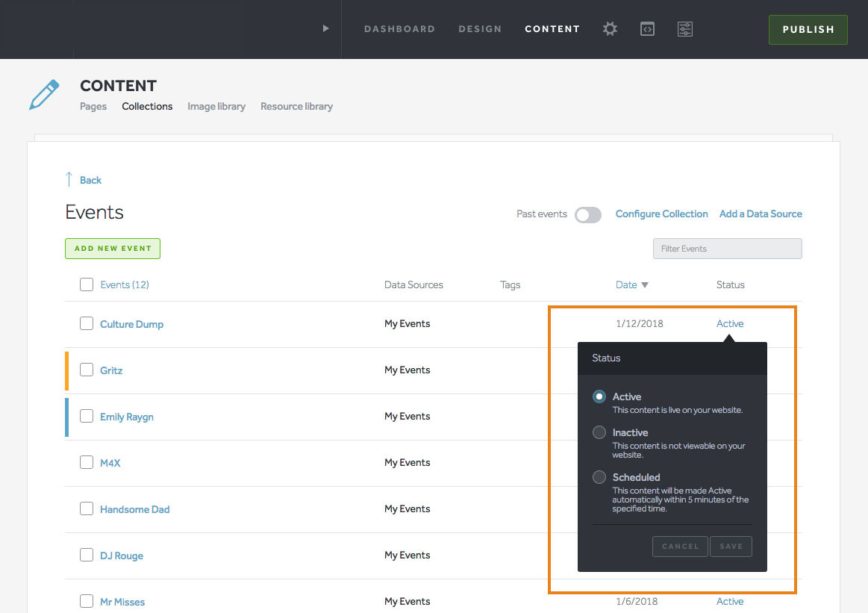Click the Tags column header
868x613 pixels.
tap(510, 284)
